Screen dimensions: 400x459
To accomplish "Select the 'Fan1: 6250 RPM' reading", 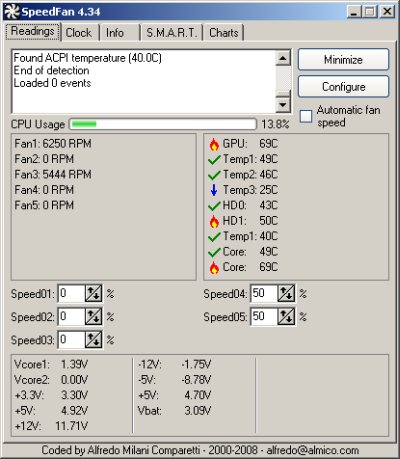I will (x=53, y=144).
